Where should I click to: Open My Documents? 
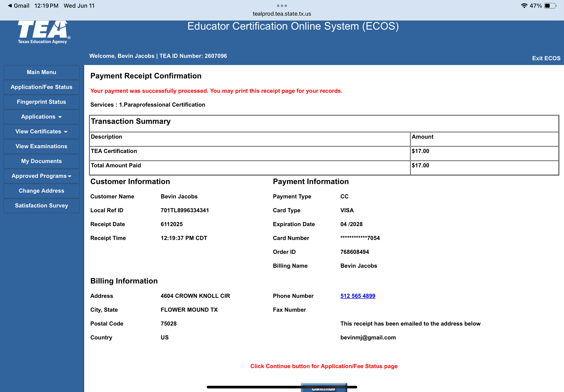[41, 161]
